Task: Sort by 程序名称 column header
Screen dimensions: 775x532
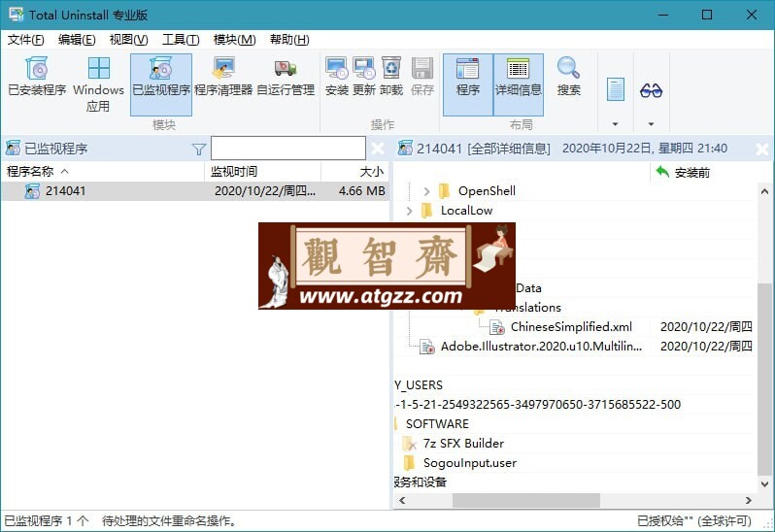Action: 103,172
